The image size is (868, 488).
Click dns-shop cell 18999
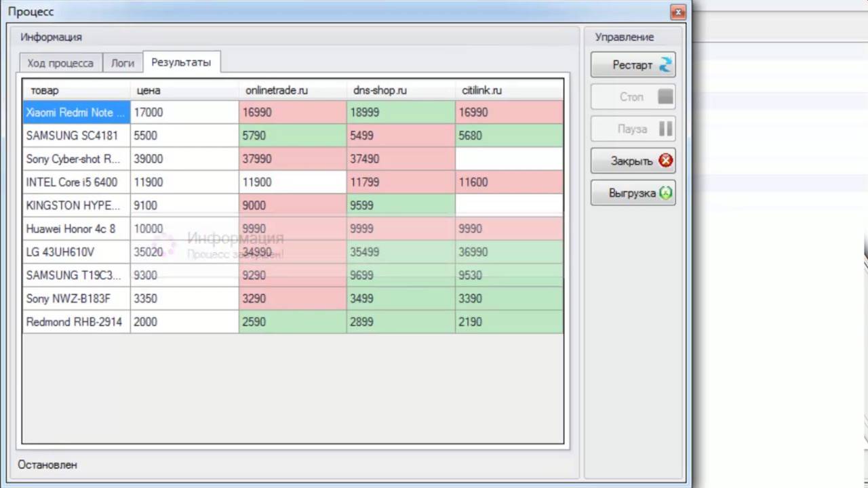pyautogui.click(x=401, y=113)
